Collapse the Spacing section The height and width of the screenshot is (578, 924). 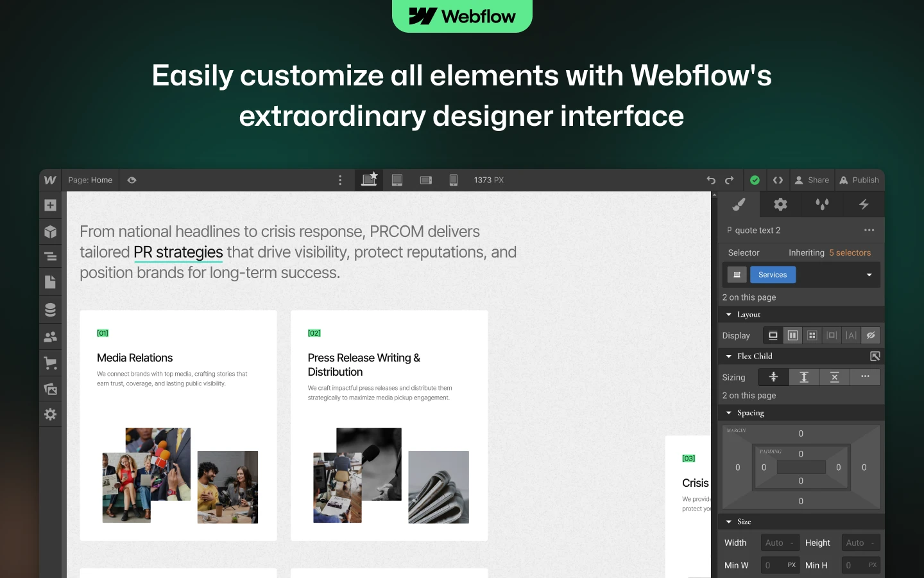click(729, 413)
